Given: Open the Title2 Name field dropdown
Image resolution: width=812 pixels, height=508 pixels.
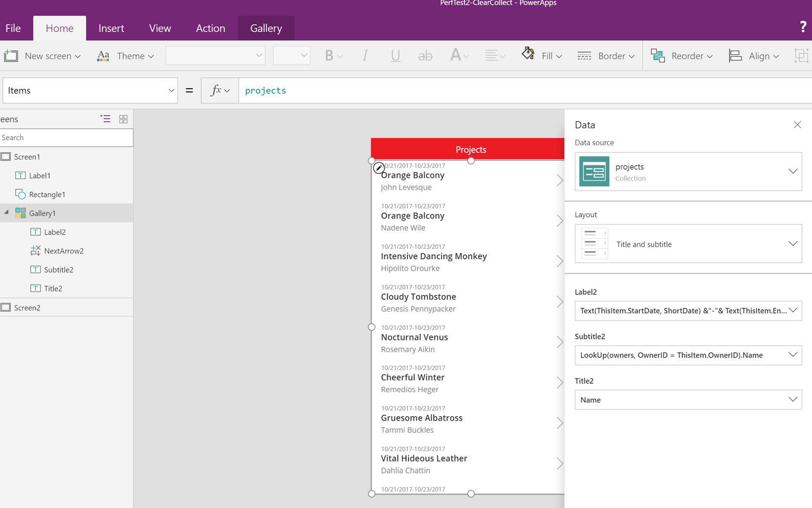Looking at the screenshot, I should [x=793, y=400].
